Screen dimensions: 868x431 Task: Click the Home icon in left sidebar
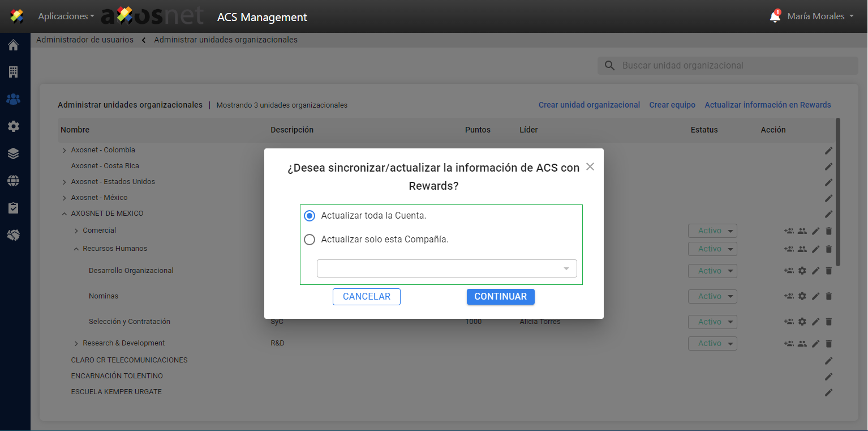[x=13, y=45]
